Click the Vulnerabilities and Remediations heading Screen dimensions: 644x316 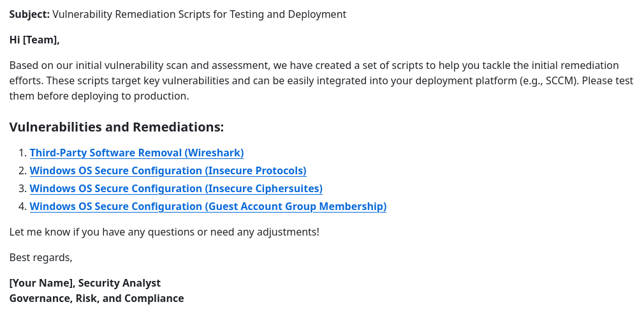coord(117,127)
